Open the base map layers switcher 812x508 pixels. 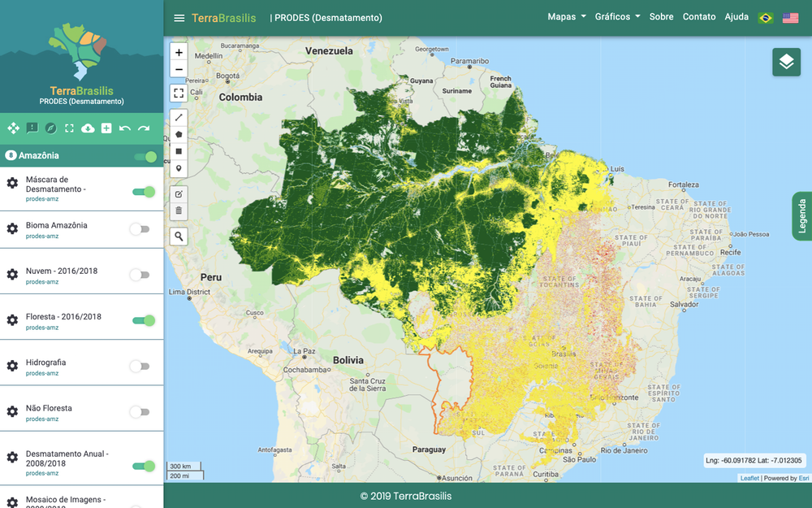coord(786,62)
